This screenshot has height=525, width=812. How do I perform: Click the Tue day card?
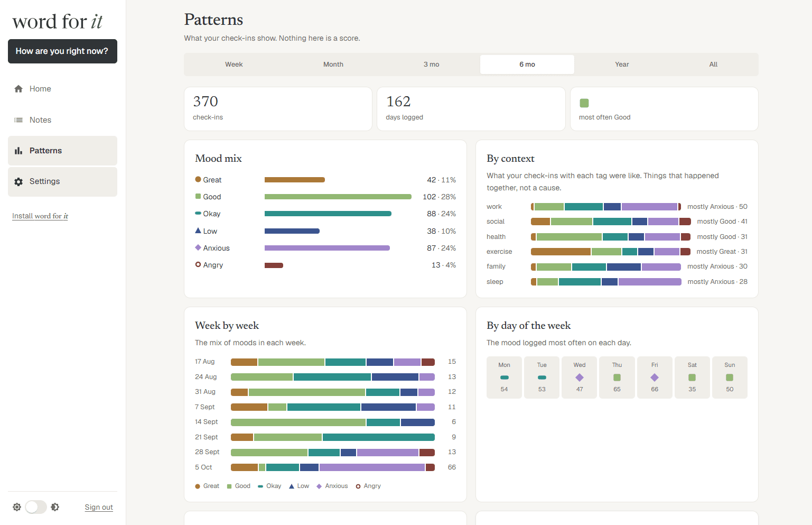point(542,377)
